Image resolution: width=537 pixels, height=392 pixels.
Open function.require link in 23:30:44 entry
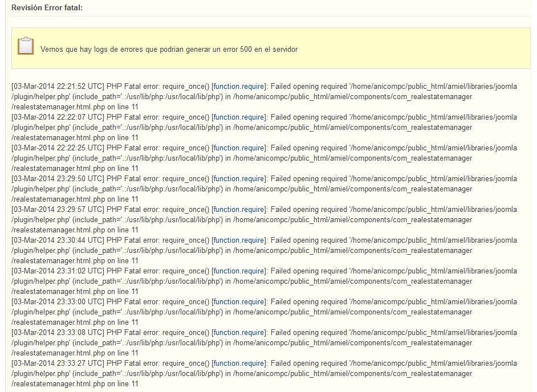[239, 240]
